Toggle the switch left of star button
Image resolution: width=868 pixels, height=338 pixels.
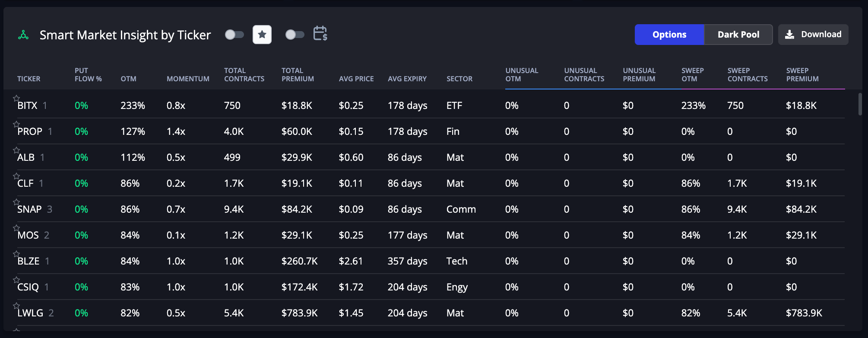click(234, 35)
